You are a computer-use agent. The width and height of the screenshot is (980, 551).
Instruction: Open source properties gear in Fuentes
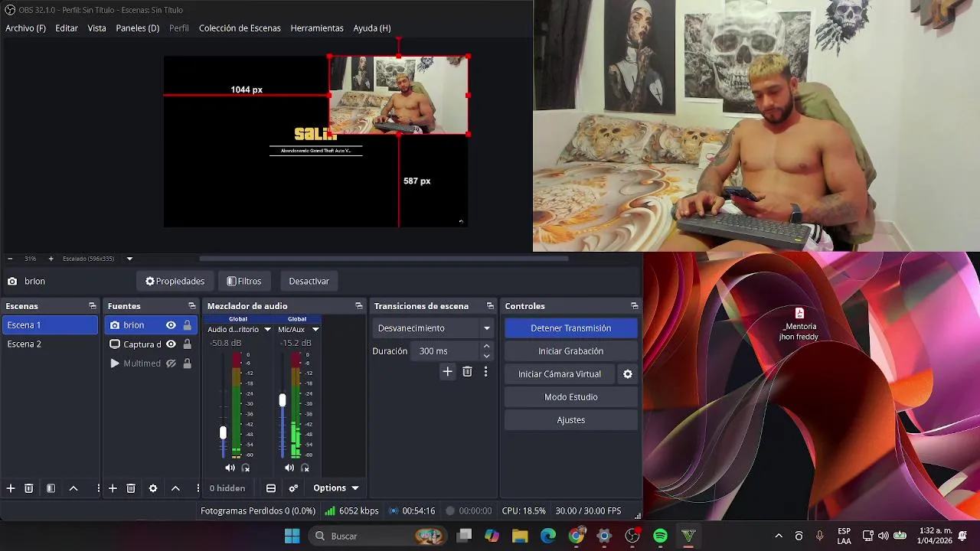pos(153,488)
